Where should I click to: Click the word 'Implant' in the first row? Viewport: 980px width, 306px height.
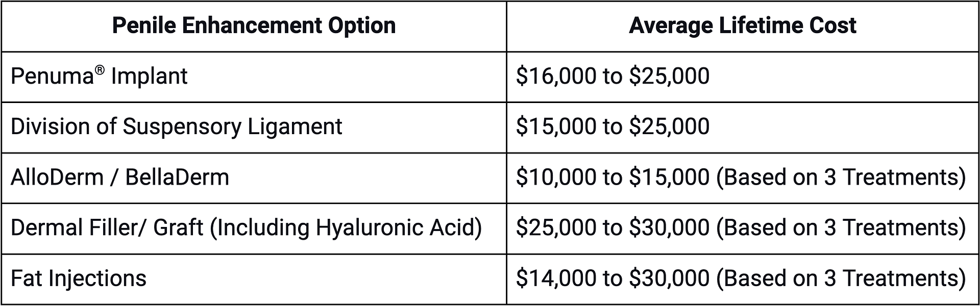coord(149,76)
